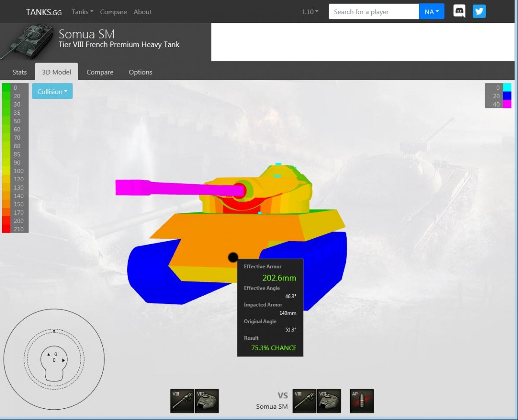This screenshot has height=420, width=518.
Task: Select the enemy turret module icon right of VS
Action: click(329, 401)
